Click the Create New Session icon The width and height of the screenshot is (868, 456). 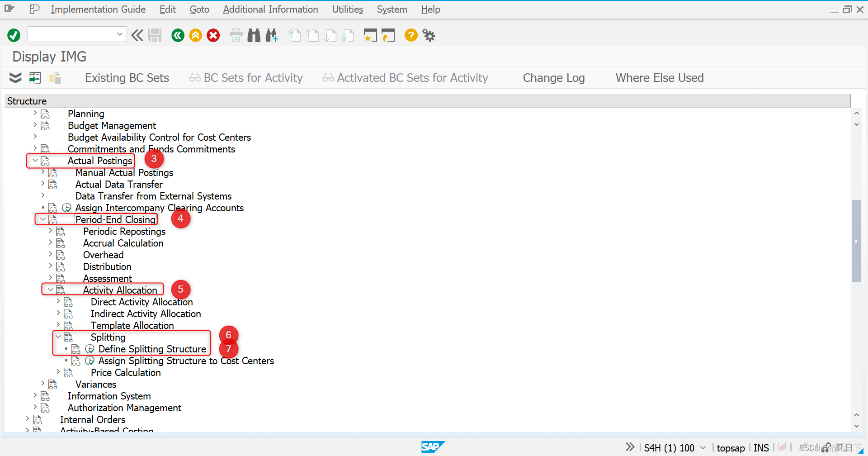pyautogui.click(x=370, y=35)
